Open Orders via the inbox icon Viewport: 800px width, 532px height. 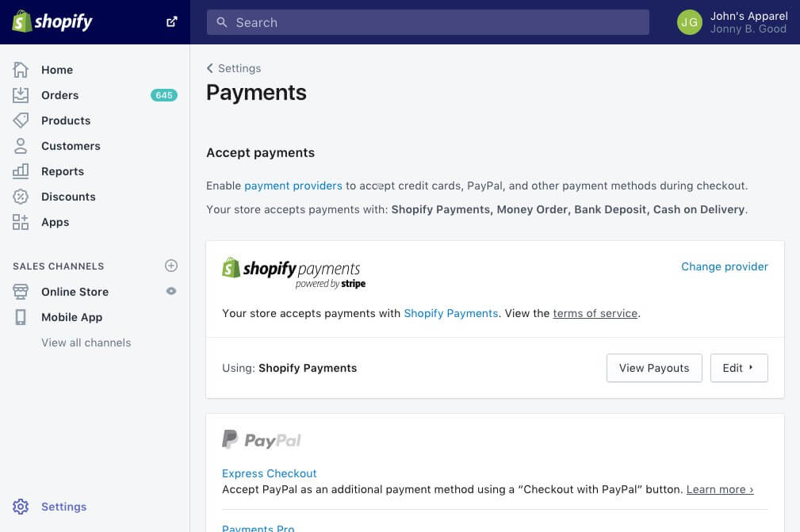coord(21,95)
